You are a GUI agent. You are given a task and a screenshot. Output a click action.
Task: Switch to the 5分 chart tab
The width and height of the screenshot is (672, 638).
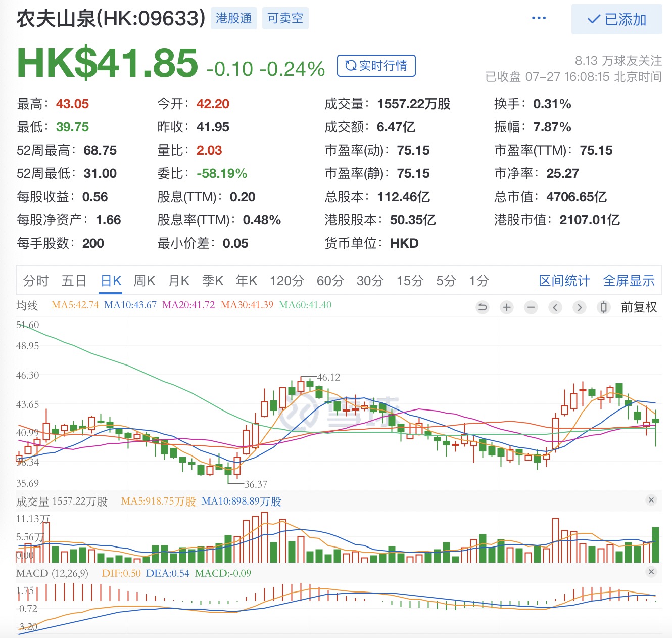click(446, 281)
